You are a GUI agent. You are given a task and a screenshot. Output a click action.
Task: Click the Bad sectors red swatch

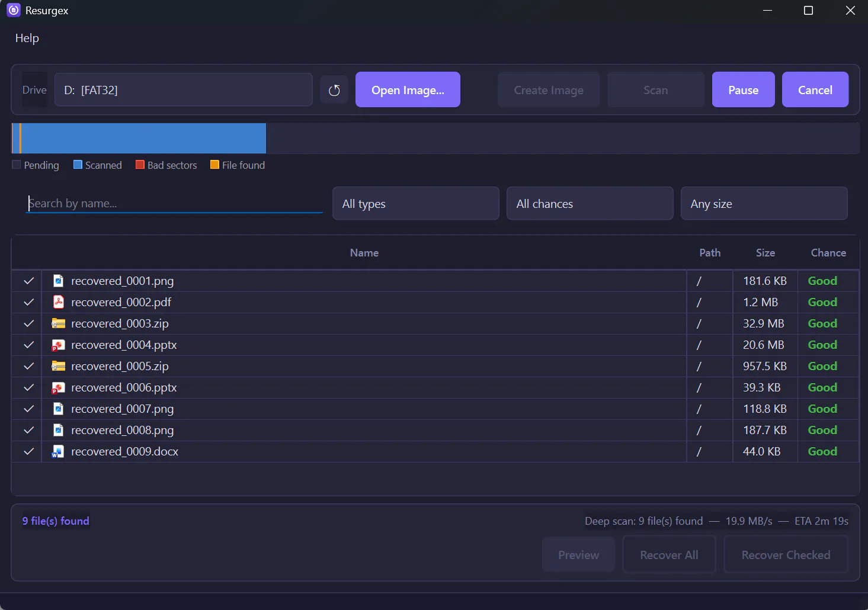click(140, 165)
